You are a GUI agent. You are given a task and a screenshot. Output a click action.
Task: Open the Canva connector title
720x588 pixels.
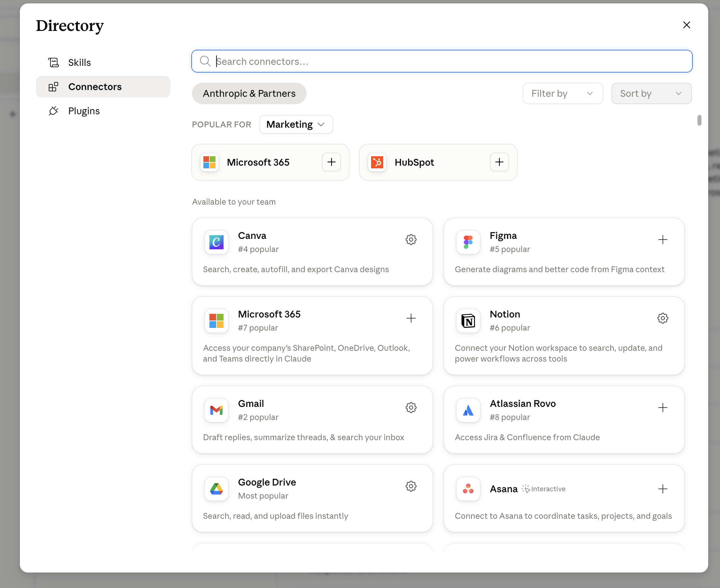(252, 236)
